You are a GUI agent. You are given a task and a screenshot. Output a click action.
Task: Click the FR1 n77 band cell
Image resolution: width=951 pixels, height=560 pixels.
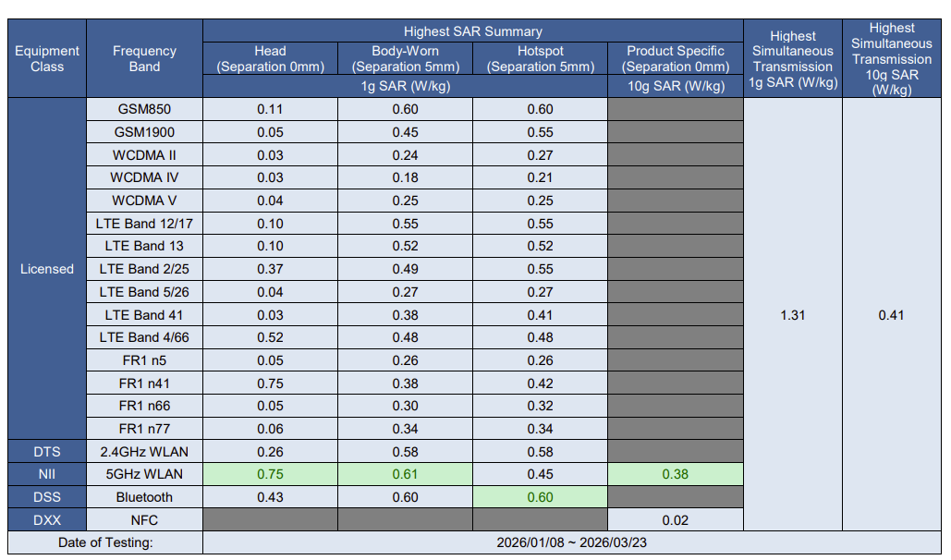(144, 429)
